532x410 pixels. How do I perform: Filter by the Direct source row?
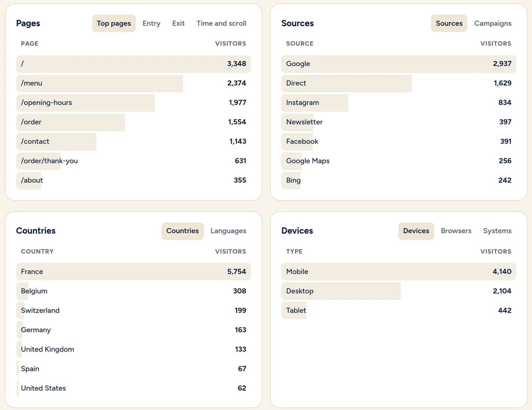pos(399,83)
